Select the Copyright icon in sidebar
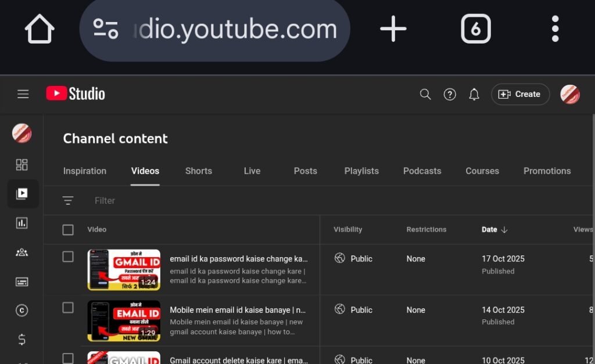 [21, 311]
